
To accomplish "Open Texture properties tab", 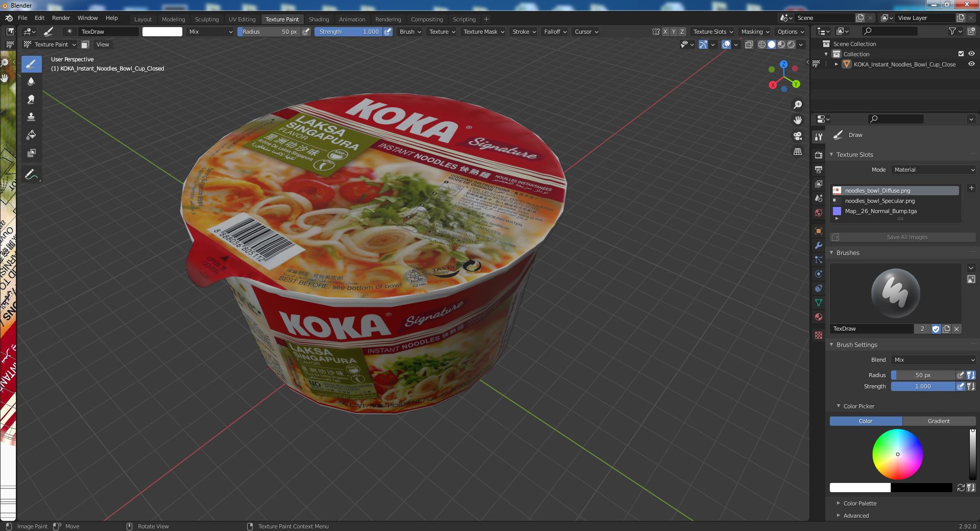I will pos(819,335).
